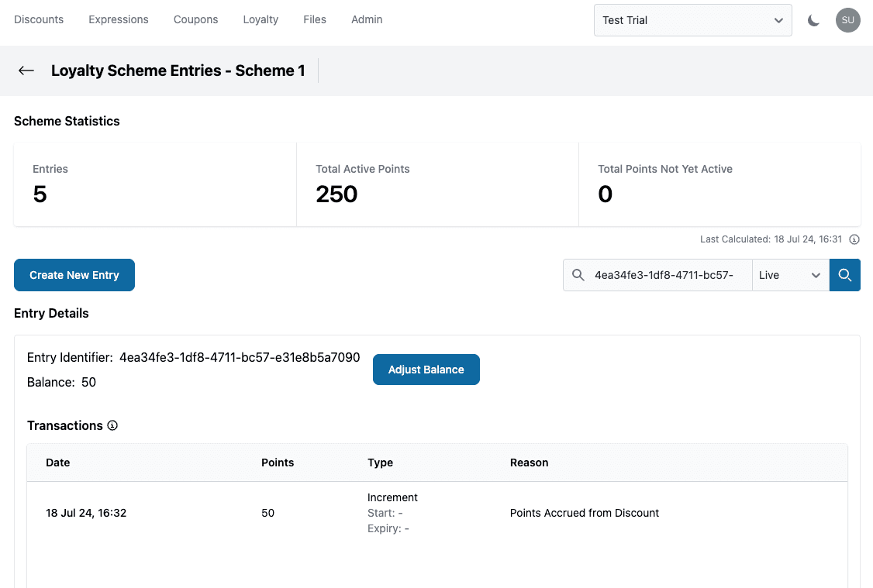Expand the Live dropdown chevron arrow
This screenshot has width=873, height=588.
point(816,275)
